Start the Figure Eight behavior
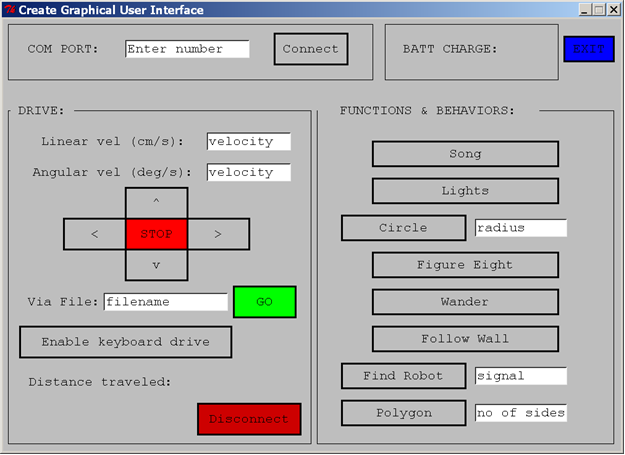 click(x=465, y=265)
